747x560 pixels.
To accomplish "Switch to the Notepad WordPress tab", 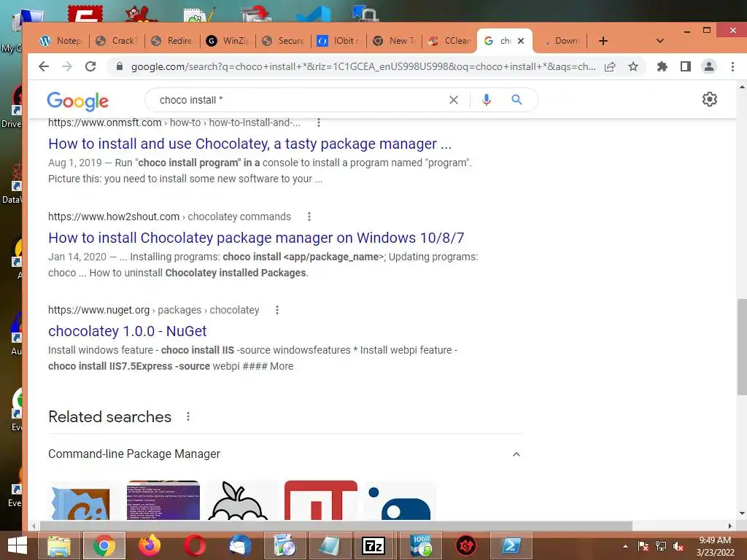I will (61, 41).
